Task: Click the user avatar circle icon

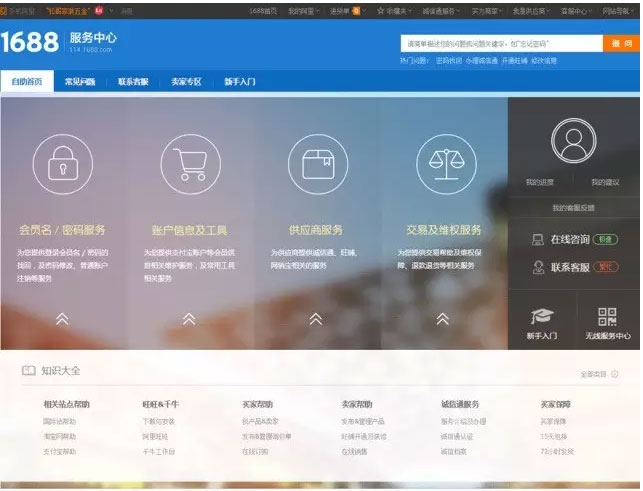Action: pyautogui.click(x=574, y=140)
